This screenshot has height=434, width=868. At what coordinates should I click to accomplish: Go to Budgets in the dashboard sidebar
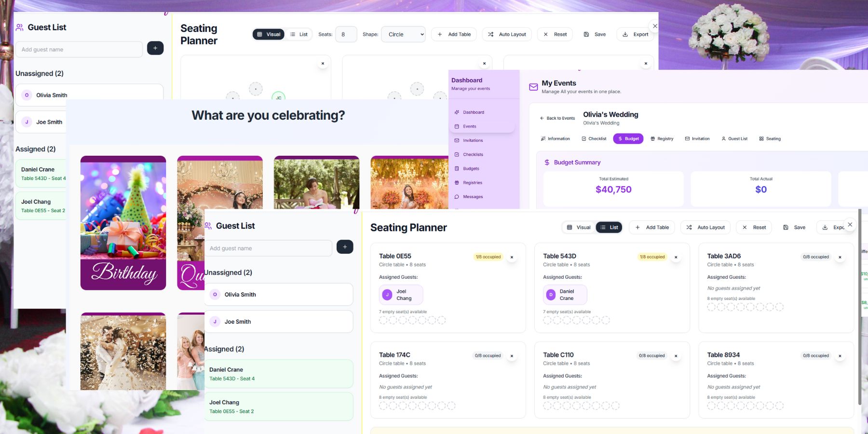[x=471, y=169]
